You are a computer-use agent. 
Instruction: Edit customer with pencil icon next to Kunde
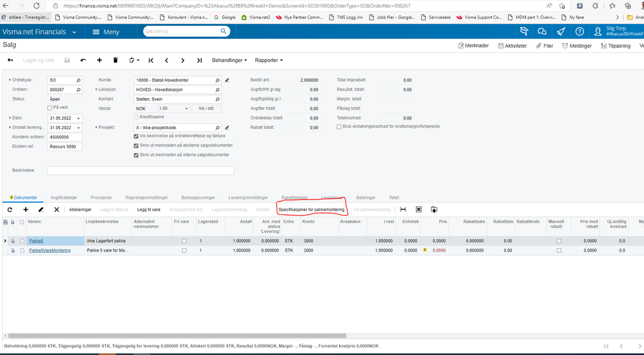click(227, 80)
